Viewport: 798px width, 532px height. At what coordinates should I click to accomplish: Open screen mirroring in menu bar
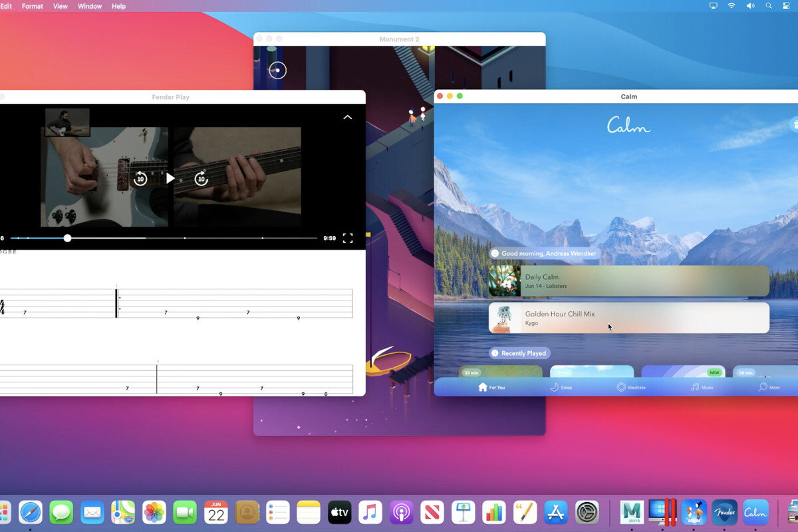pos(714,6)
